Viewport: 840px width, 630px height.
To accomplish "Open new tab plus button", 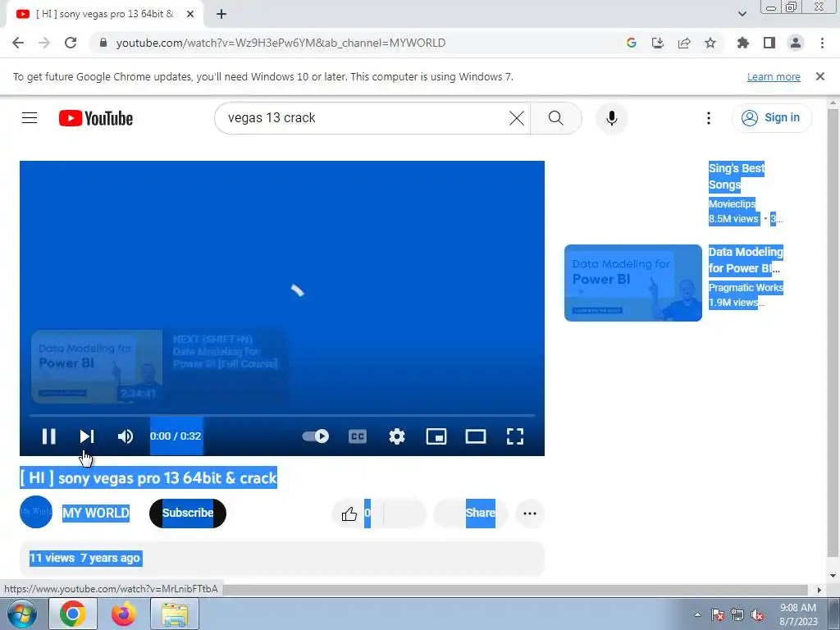I will point(221,14).
